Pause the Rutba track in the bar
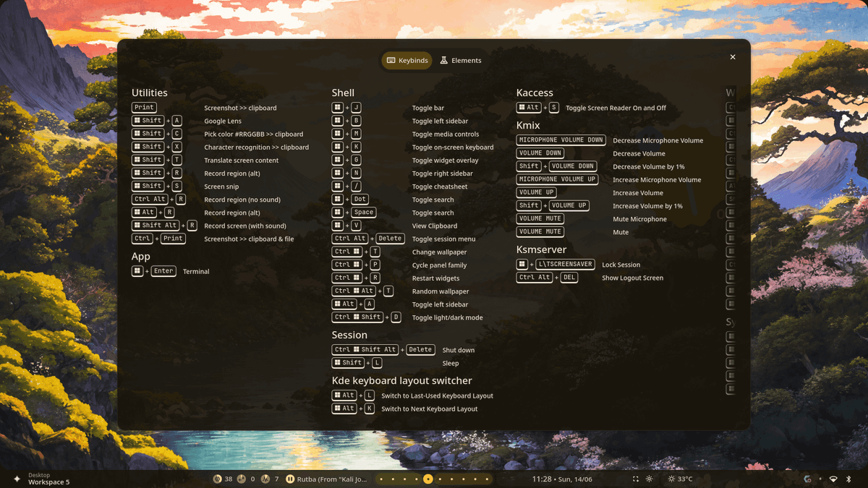 point(290,479)
